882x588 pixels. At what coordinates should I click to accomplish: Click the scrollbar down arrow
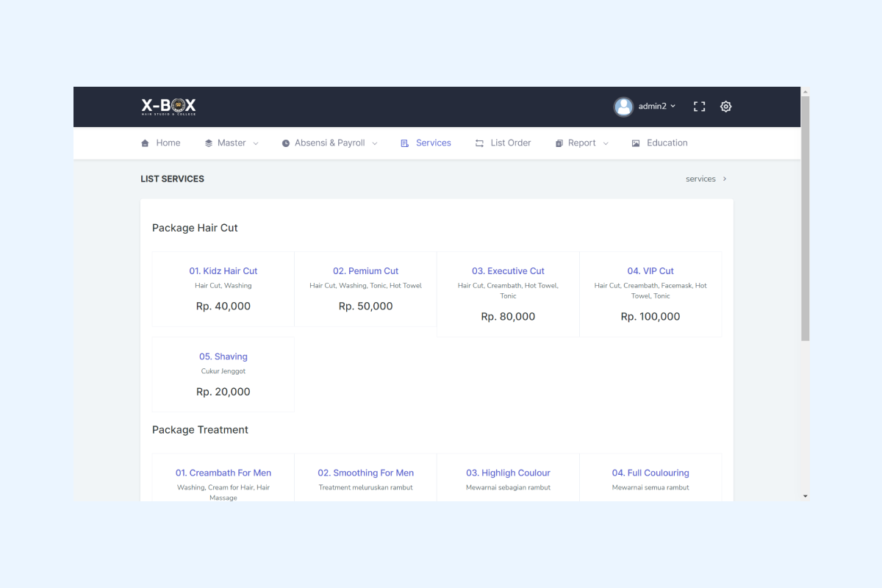(x=805, y=496)
